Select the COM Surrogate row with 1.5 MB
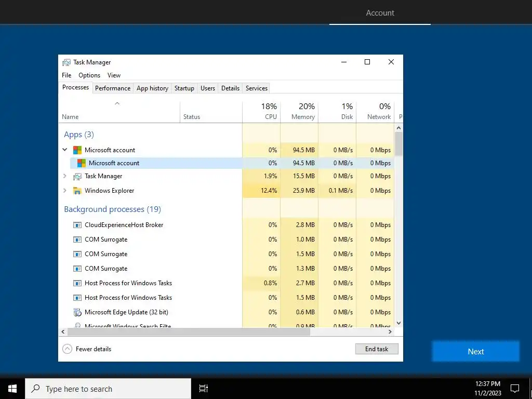The width and height of the screenshot is (532, 399). [x=227, y=254]
